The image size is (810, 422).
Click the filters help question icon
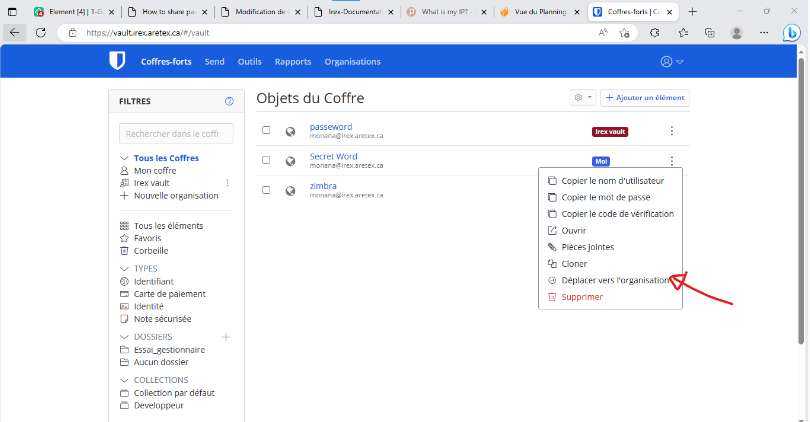pyautogui.click(x=229, y=101)
